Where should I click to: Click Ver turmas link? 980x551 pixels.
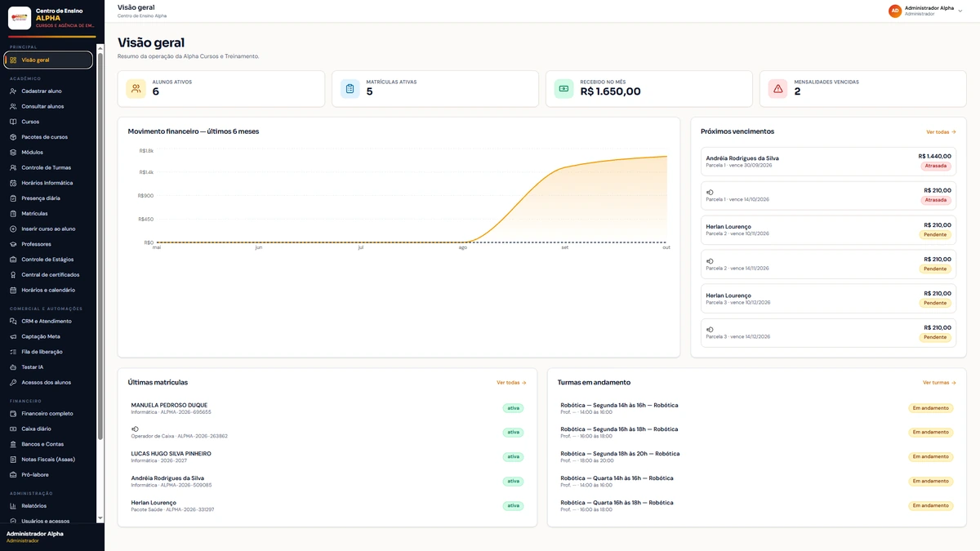coord(939,382)
